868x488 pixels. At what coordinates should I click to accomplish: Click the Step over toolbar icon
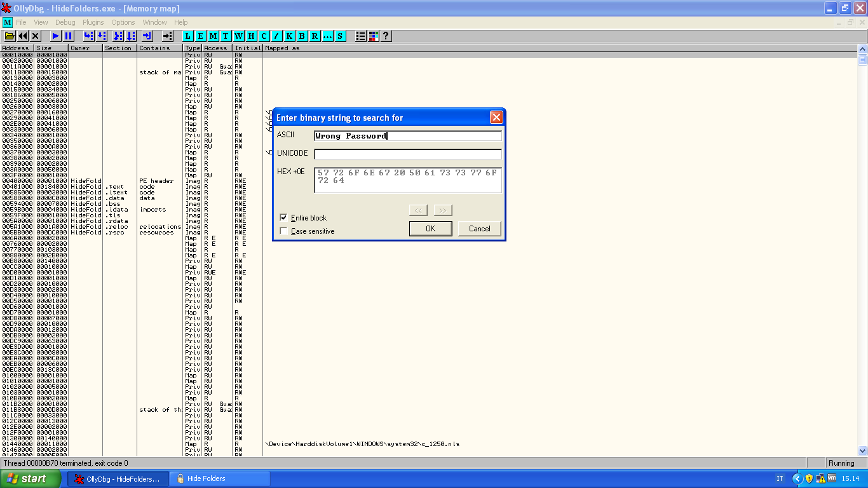point(102,36)
